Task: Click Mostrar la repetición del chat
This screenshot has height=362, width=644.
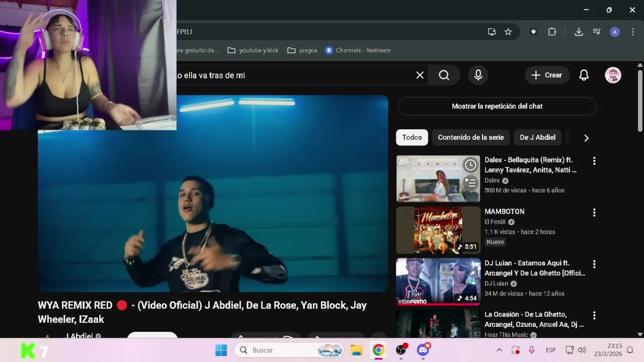Action: tap(497, 106)
